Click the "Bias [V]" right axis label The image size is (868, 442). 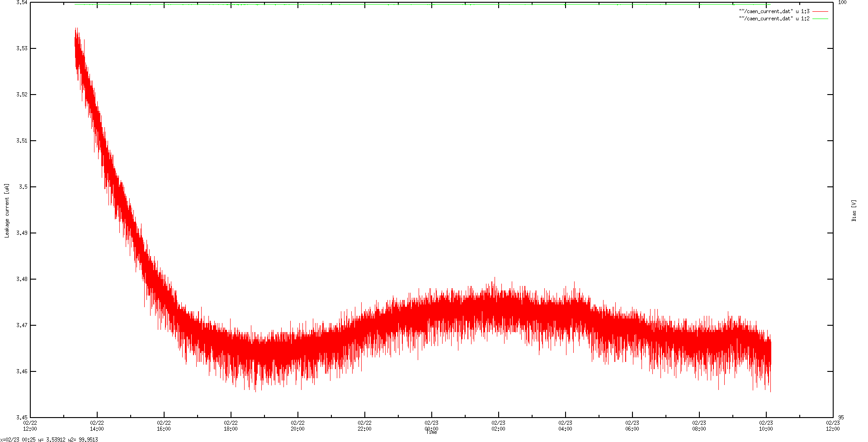pos(854,210)
